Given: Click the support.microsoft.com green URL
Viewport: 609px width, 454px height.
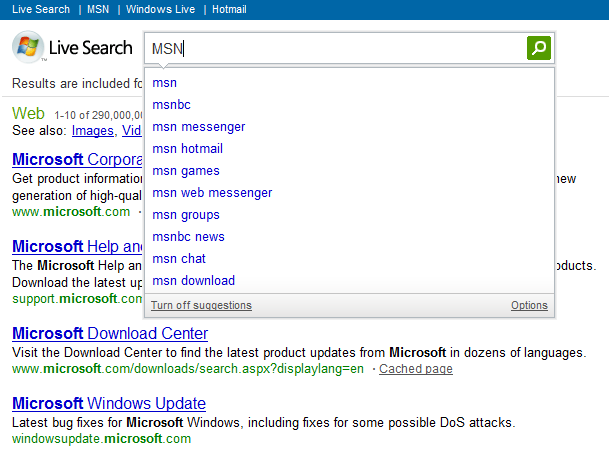Looking at the screenshot, I should click(x=77, y=299).
